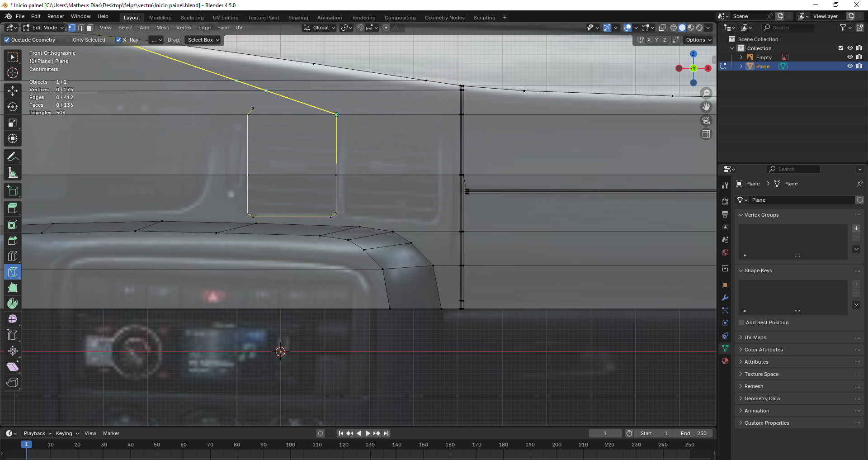Select the Spin tool
The width and height of the screenshot is (868, 460).
point(13,304)
